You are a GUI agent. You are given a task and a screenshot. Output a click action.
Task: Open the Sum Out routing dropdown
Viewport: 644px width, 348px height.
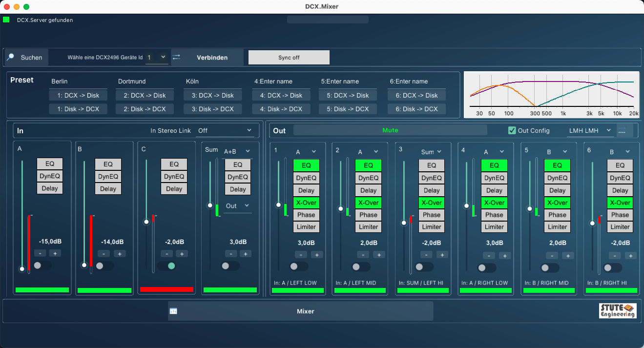point(238,206)
